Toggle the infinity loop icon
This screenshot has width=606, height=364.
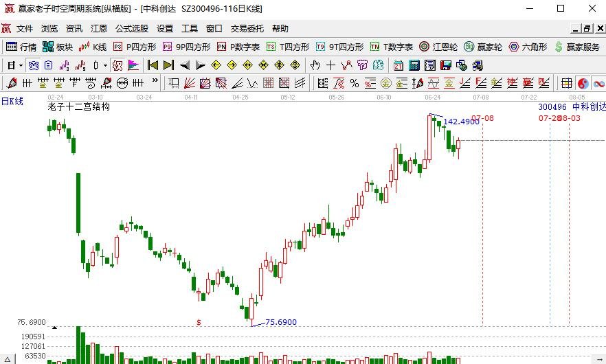point(599,84)
